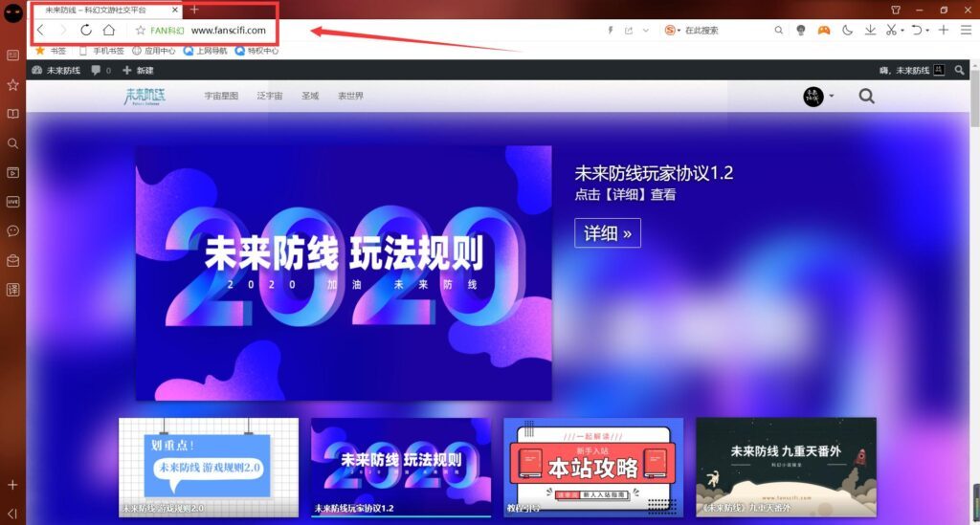Open the video icon in sidebar
Viewport: 980px width, 525px height.
pos(12,172)
